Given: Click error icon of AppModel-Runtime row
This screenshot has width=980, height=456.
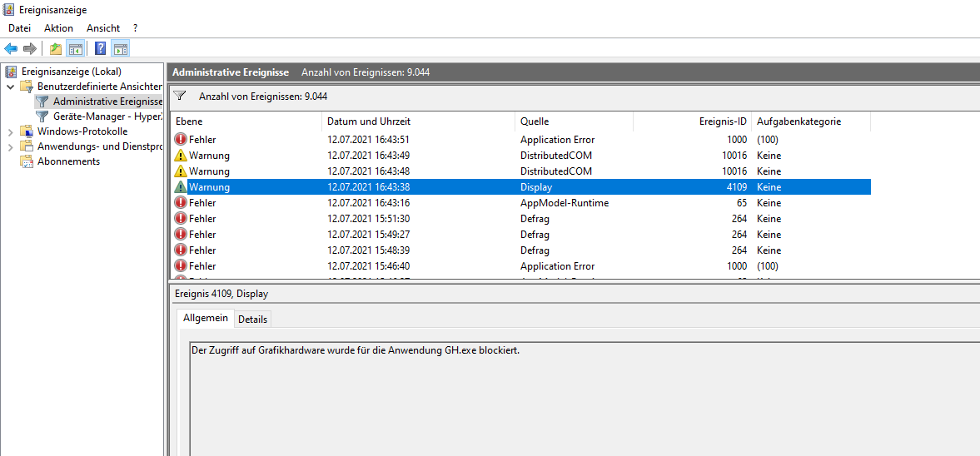Looking at the screenshot, I should pos(181,202).
